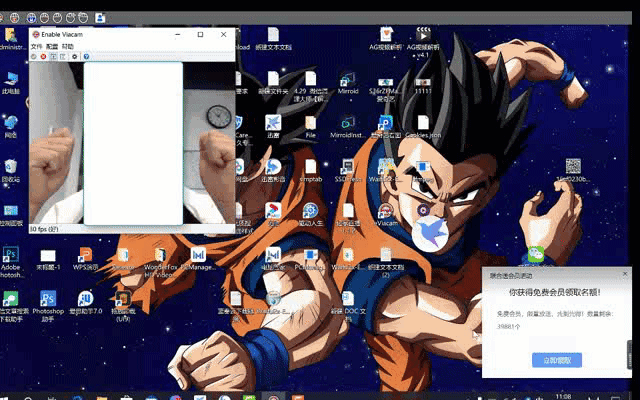The height and width of the screenshot is (400, 640).
Task: Open the Adobe Photoshop desktop shortcut
Action: (11, 262)
